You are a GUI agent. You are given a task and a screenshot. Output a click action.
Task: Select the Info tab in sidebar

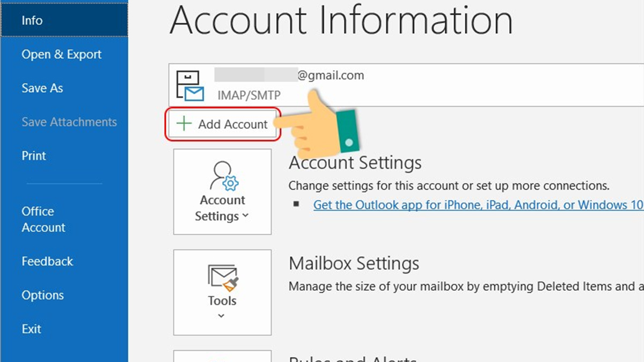[x=32, y=20]
